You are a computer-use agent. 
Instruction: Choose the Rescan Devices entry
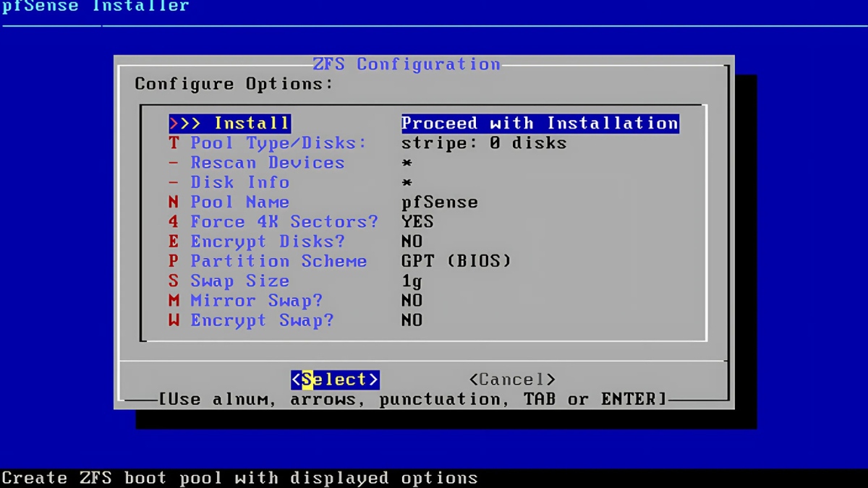click(257, 163)
